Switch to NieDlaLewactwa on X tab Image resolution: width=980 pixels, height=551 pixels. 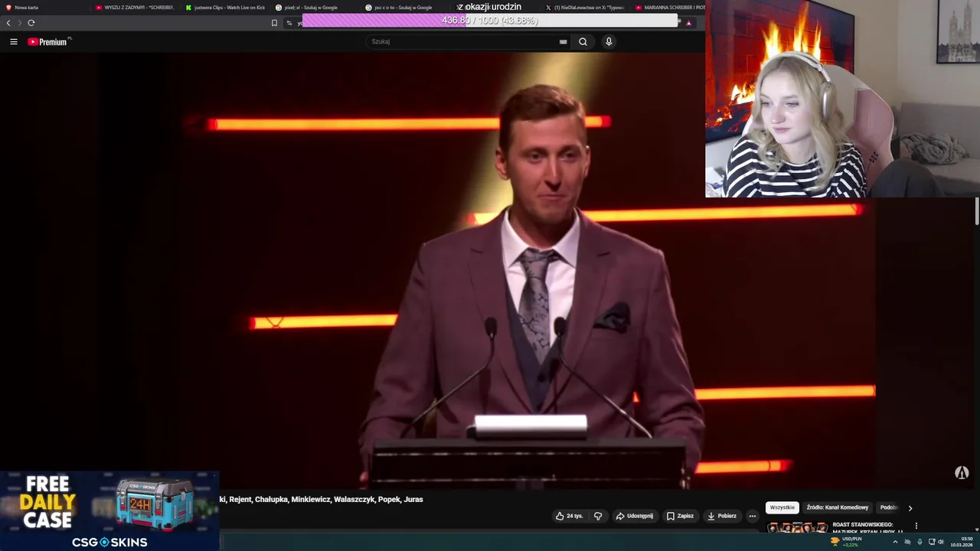[x=585, y=8]
